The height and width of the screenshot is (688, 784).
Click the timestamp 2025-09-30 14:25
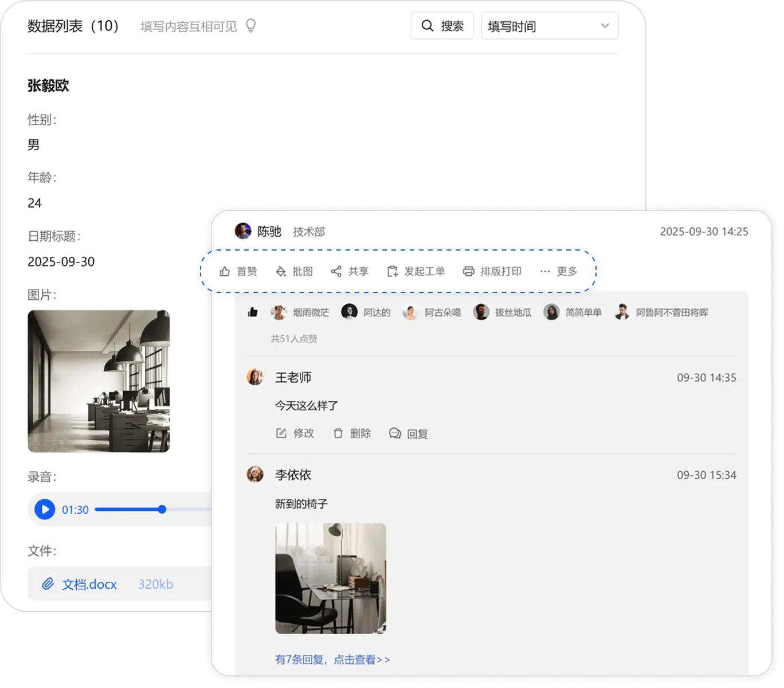click(704, 232)
